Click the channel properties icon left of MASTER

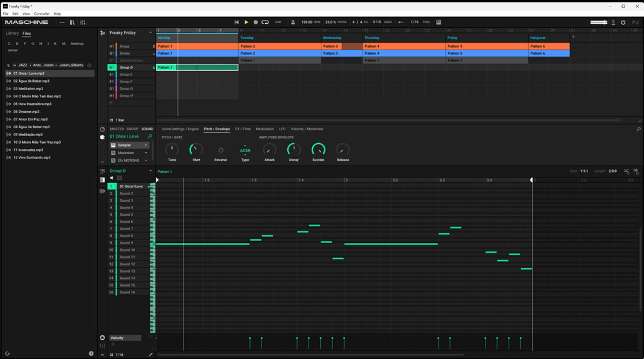102,129
